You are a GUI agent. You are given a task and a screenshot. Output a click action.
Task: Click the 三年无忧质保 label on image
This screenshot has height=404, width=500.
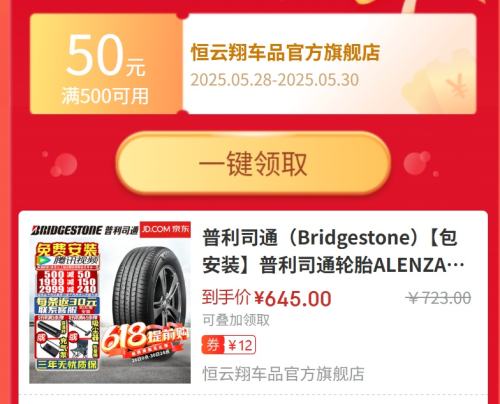coord(67,364)
